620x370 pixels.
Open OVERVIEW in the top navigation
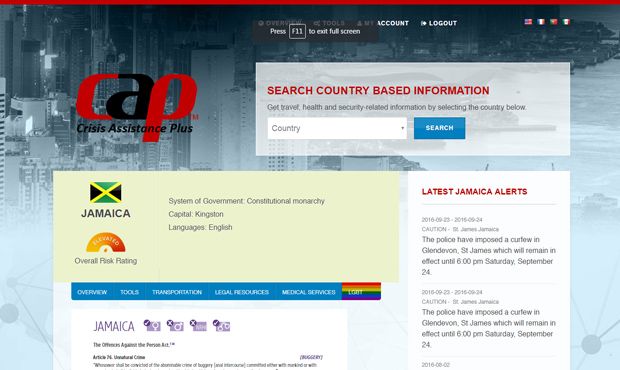pos(280,23)
